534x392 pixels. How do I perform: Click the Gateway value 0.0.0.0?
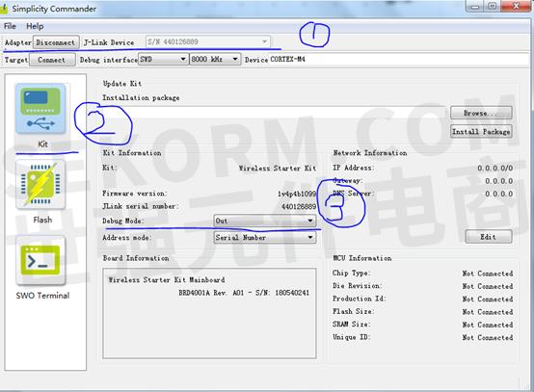[x=499, y=181]
